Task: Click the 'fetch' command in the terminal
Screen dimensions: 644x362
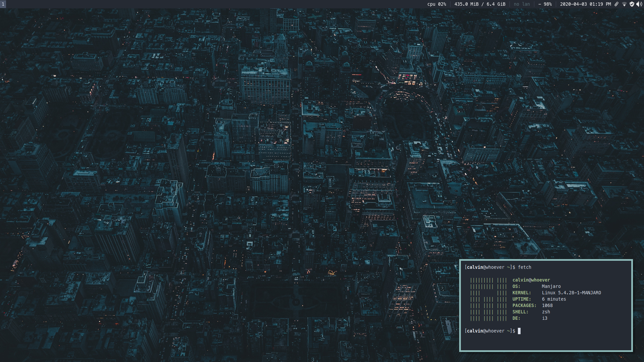Action: (x=525, y=267)
